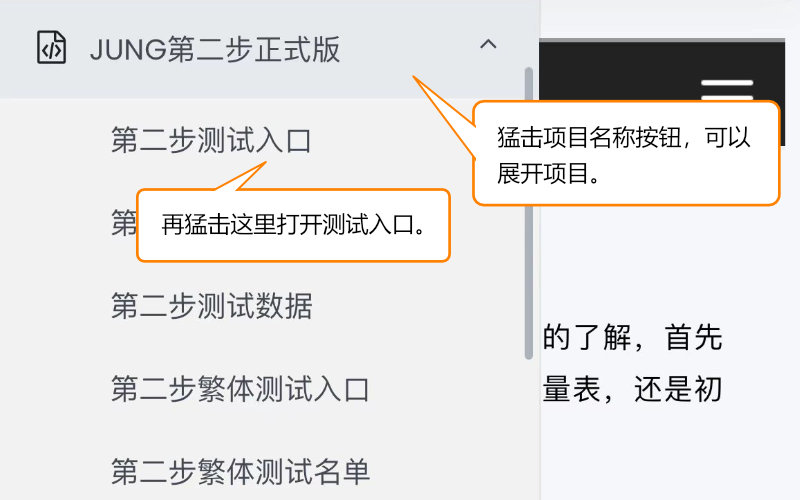Click the blank sidebar area right of 第二步测试数据
This screenshot has height=500, width=800.
pos(416,306)
